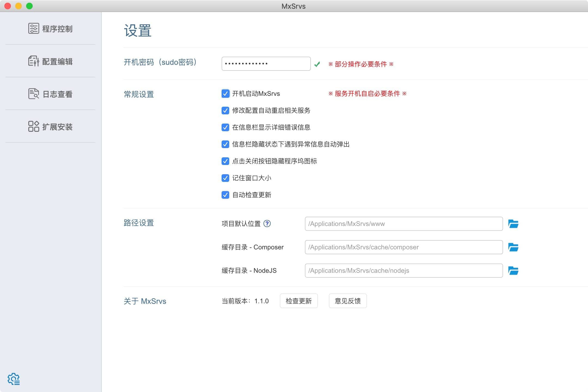
Task: Disable 开机启动MxSrvs
Action: 225,93
